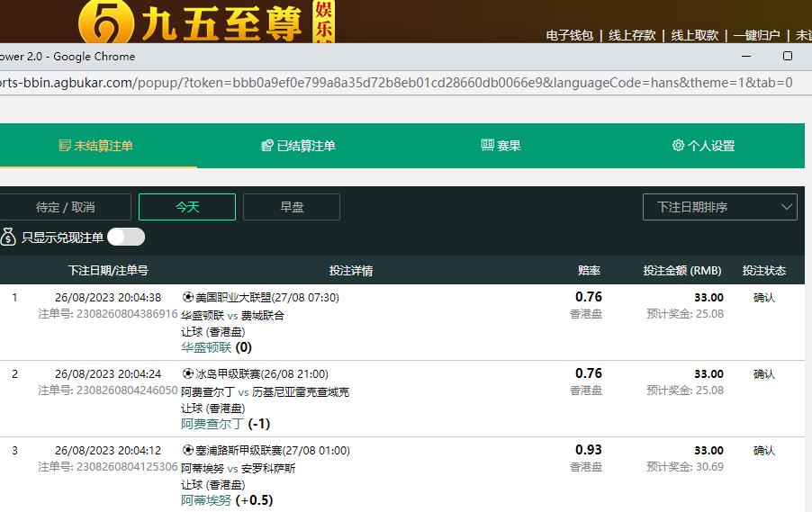Click the 0.93 odds value
The image size is (812, 512).
(x=588, y=450)
